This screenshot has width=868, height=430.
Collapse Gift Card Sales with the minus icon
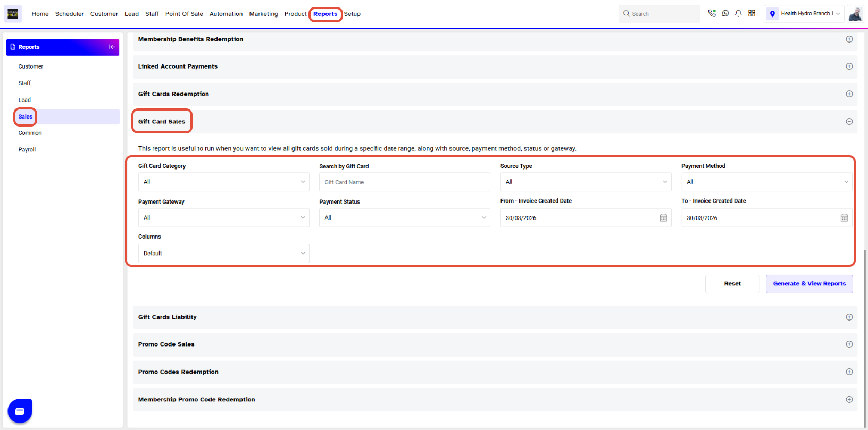click(849, 122)
